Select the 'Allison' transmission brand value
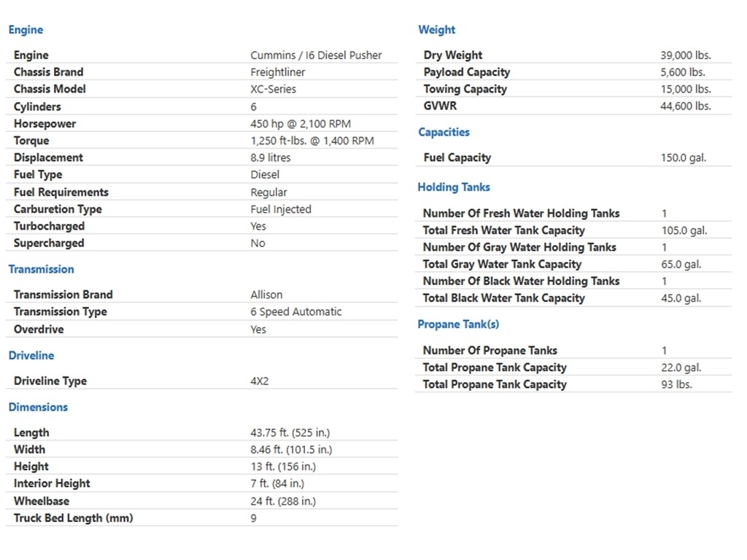 pyautogui.click(x=266, y=295)
